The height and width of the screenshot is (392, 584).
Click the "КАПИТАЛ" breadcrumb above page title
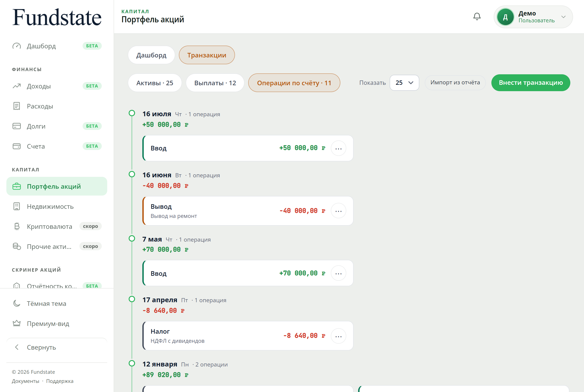point(135,11)
